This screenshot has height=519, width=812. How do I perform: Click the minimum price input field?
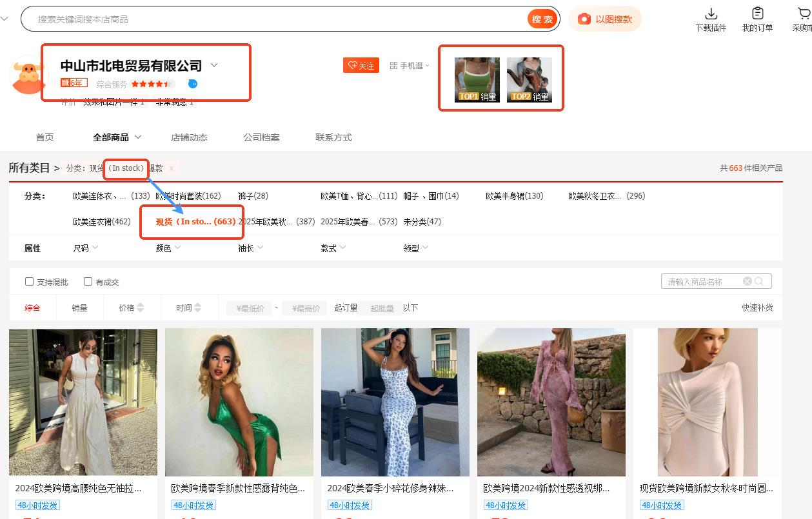[x=249, y=308]
